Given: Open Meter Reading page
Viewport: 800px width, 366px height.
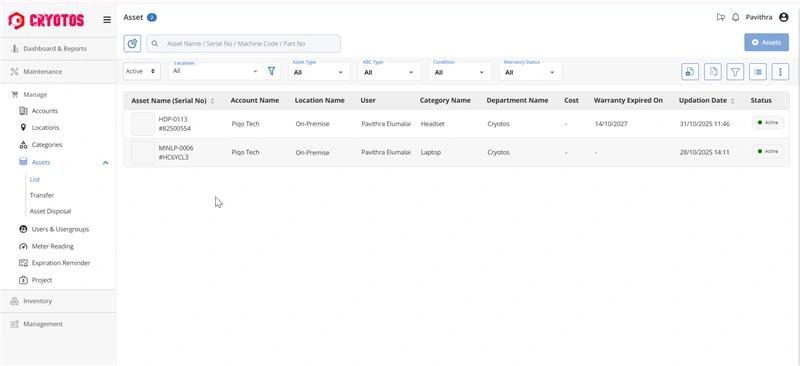Looking at the screenshot, I should click(53, 246).
